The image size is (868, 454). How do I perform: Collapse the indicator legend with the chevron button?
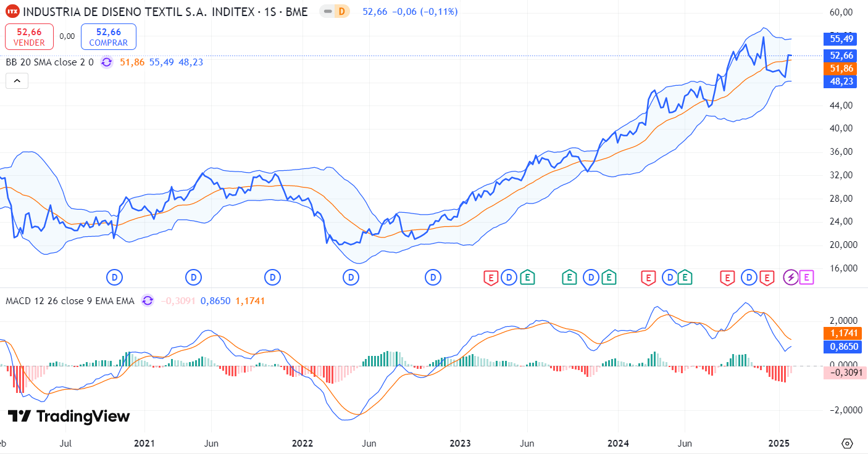point(17,81)
